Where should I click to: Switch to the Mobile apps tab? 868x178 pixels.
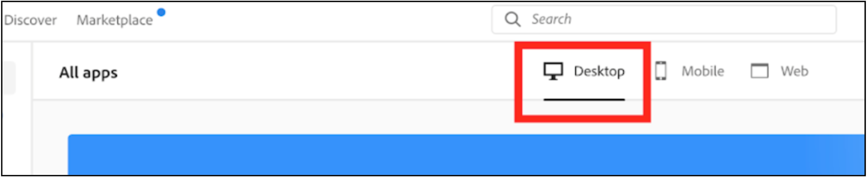click(x=690, y=71)
